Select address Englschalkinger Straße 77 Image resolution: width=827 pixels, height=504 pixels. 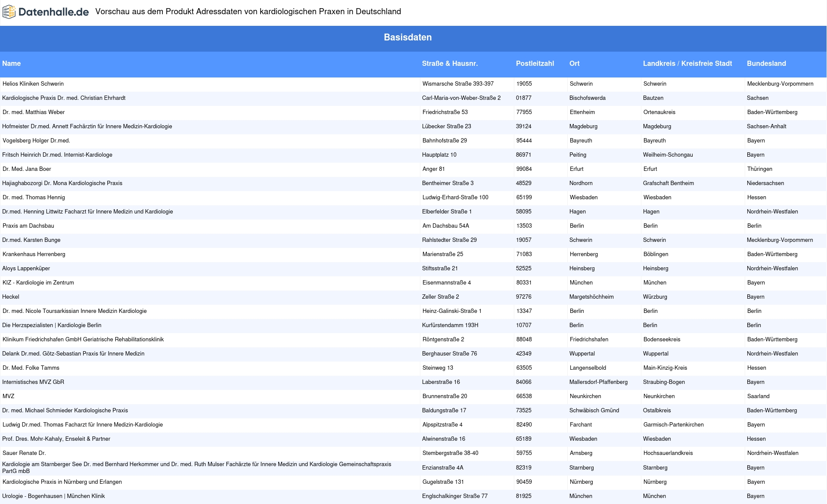pos(455,496)
